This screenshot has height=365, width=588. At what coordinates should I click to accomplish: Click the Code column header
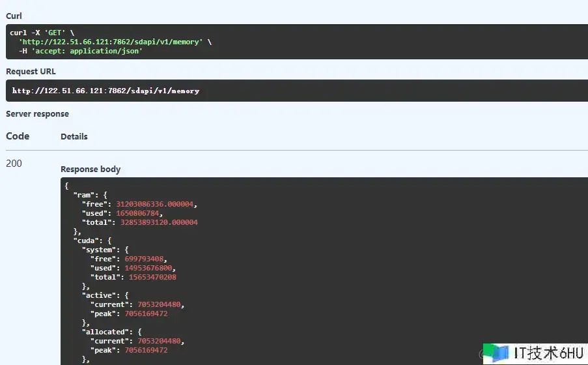tap(18, 136)
